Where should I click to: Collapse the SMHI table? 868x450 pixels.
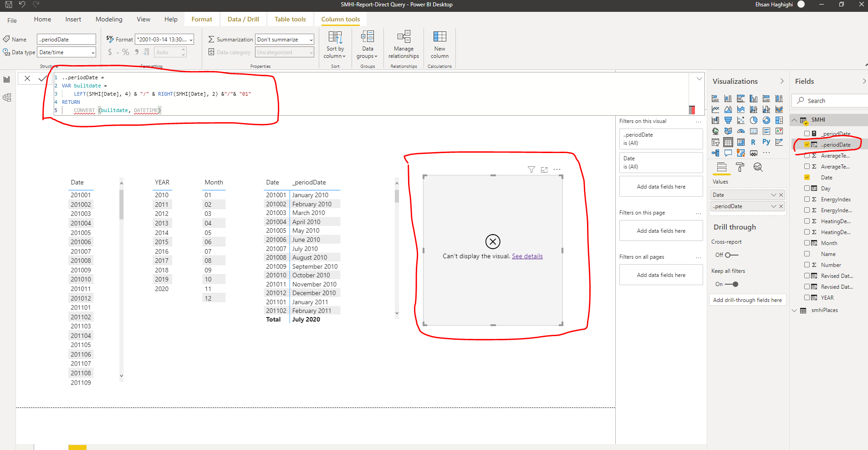795,120
